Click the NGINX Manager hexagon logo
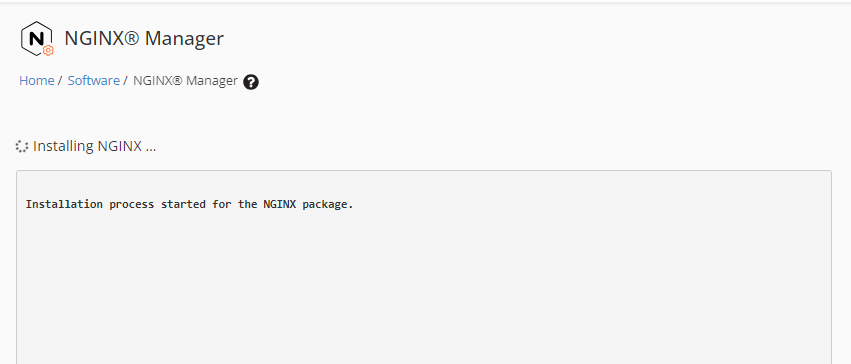This screenshot has width=851, height=364. point(37,39)
